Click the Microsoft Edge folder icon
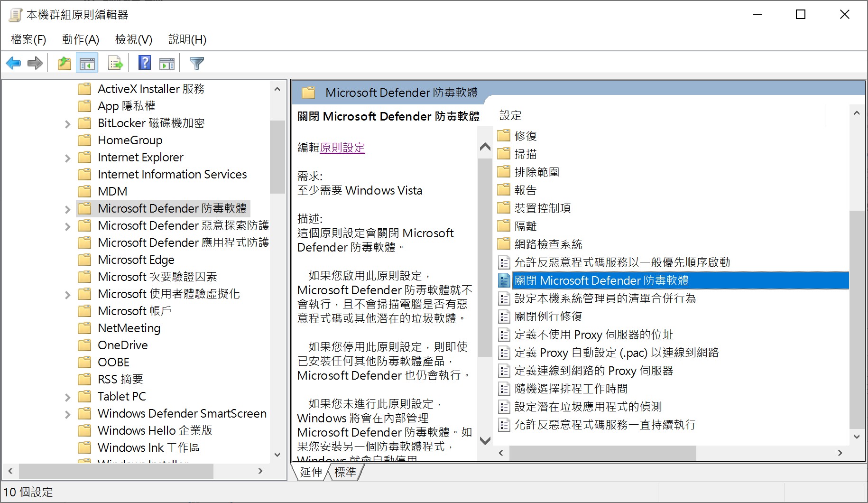The width and height of the screenshot is (868, 503). (x=84, y=260)
